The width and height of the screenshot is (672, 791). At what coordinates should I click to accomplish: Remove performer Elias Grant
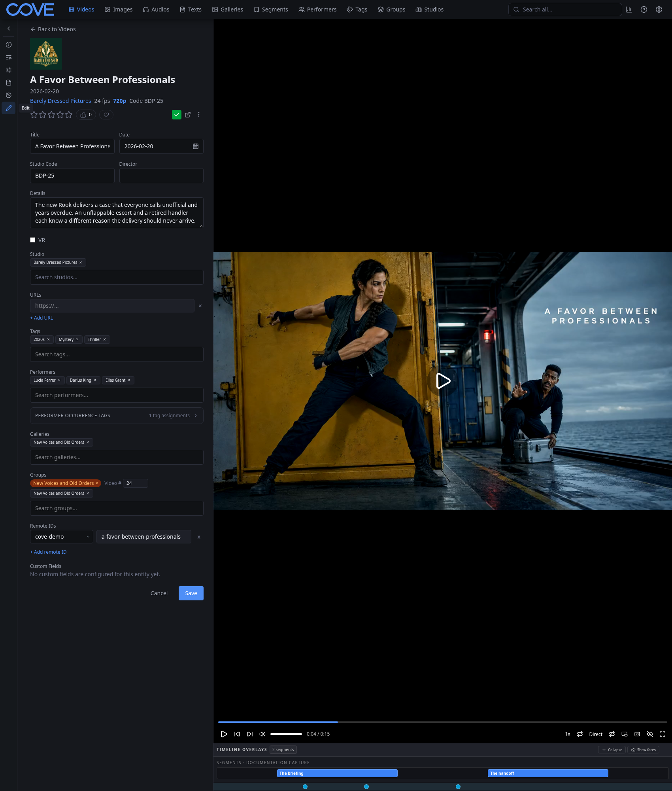coord(129,380)
